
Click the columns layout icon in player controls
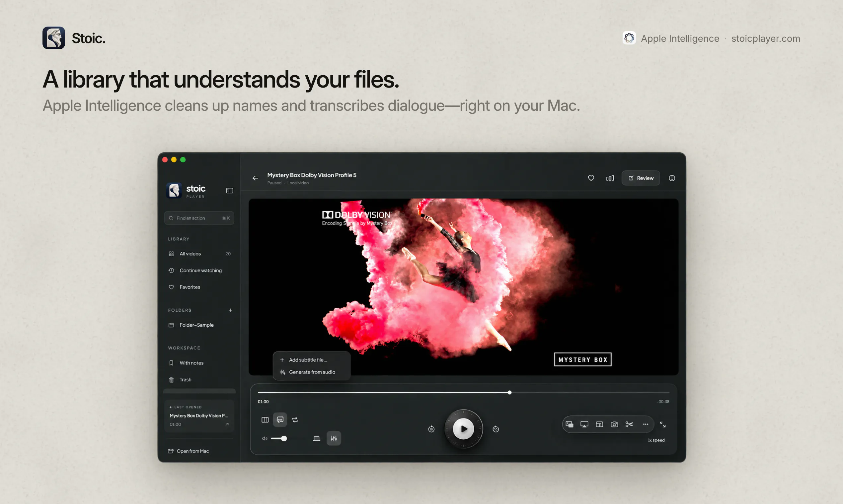tap(265, 420)
